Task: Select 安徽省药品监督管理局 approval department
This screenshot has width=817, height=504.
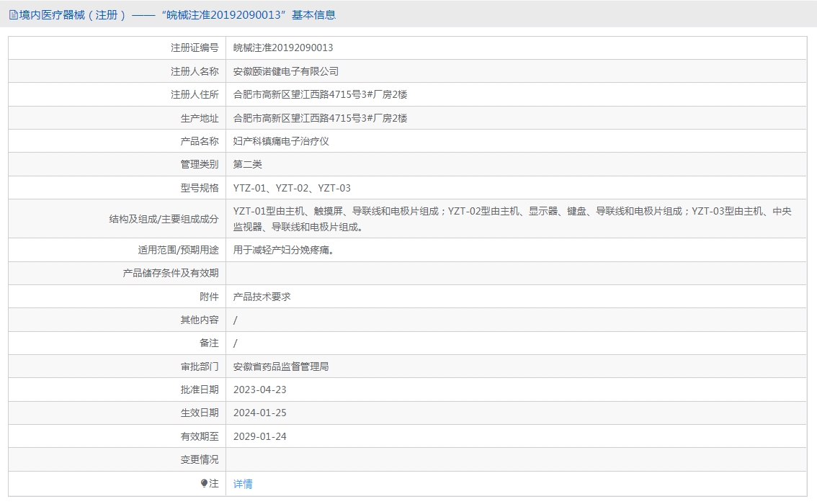Action: tap(281, 366)
